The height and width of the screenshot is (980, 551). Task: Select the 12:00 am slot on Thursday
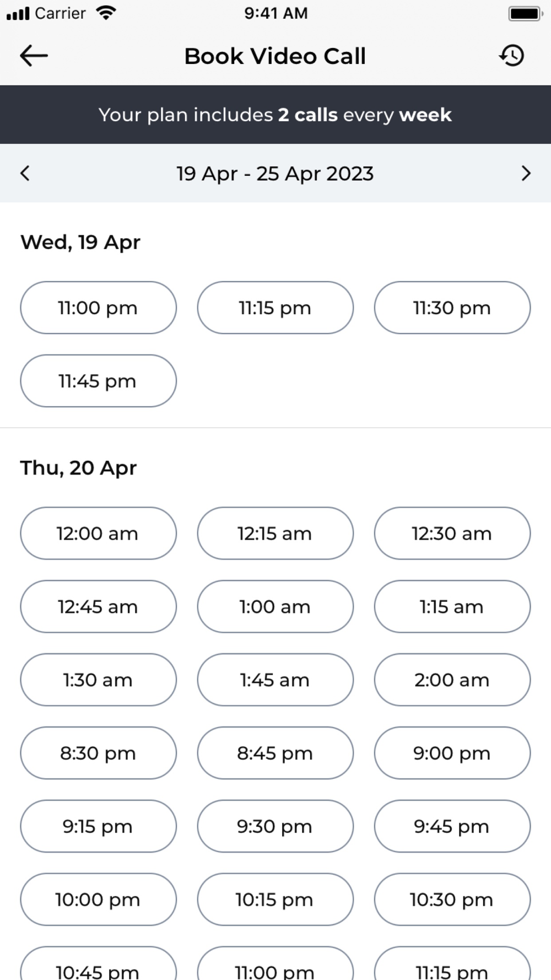(x=99, y=534)
